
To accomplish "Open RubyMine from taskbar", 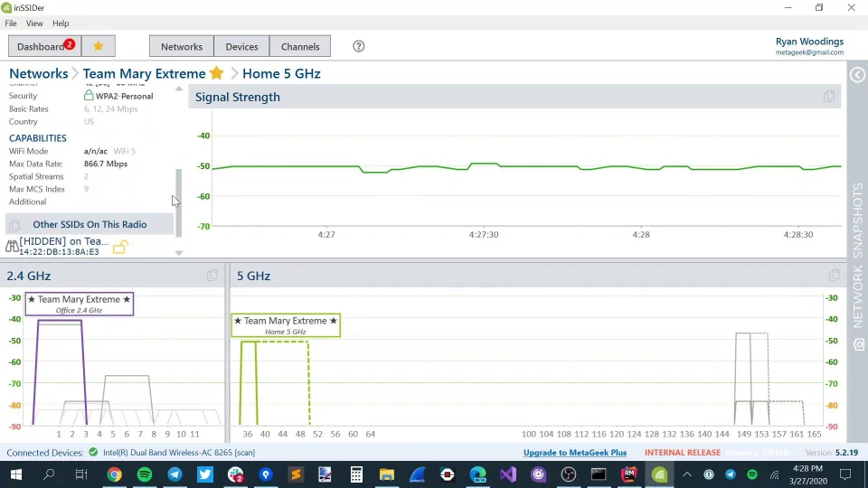I will 629,474.
